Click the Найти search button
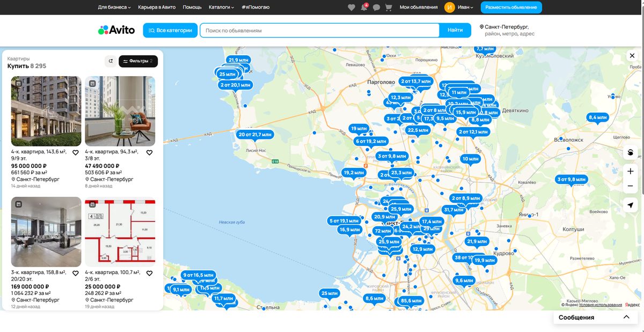Viewport: 644px width, 332px height. point(455,31)
